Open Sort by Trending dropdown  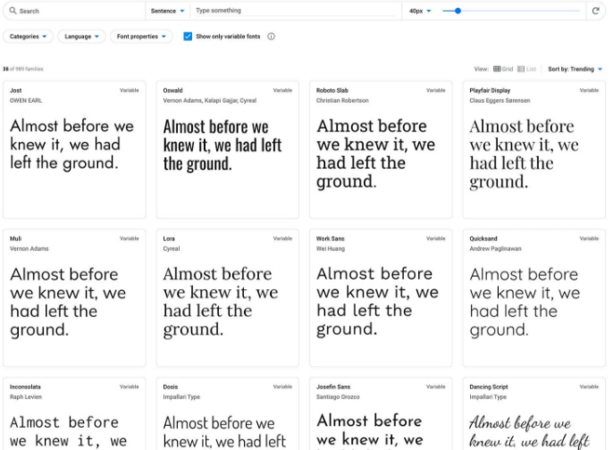[x=575, y=69]
